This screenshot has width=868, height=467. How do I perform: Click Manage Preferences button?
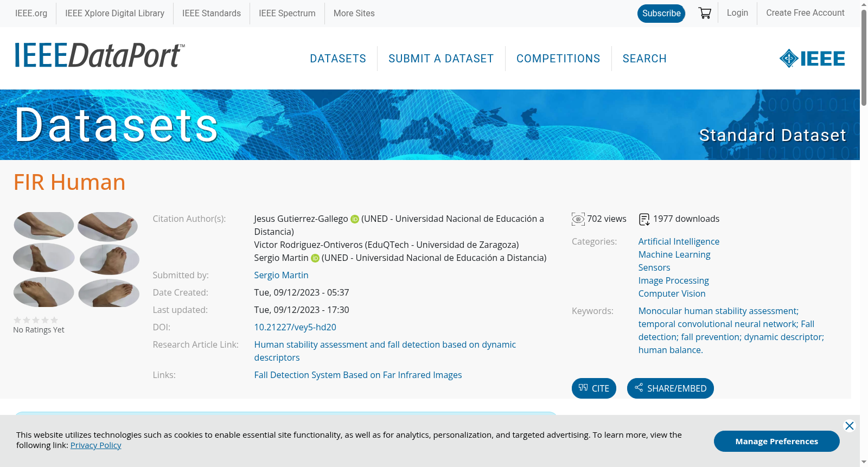[x=777, y=442]
